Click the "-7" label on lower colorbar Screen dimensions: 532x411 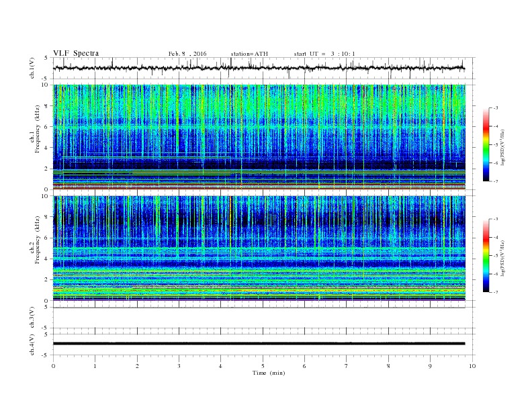point(496,292)
